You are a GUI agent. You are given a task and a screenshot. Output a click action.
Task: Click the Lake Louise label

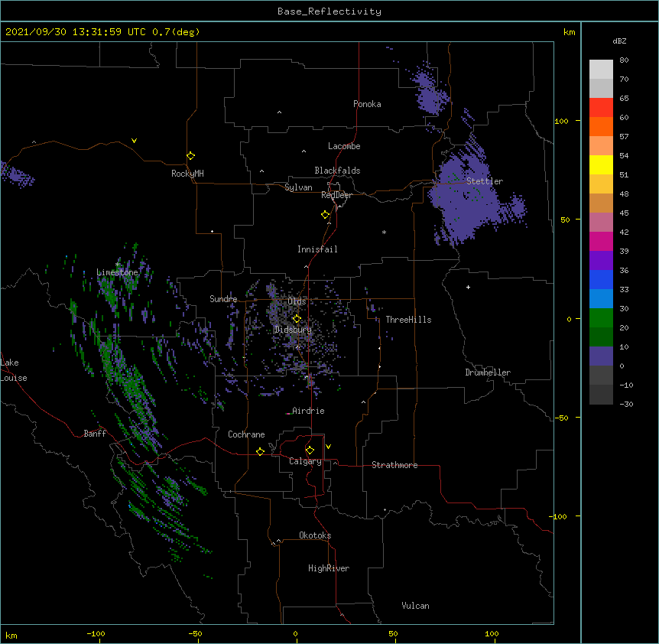coord(14,370)
